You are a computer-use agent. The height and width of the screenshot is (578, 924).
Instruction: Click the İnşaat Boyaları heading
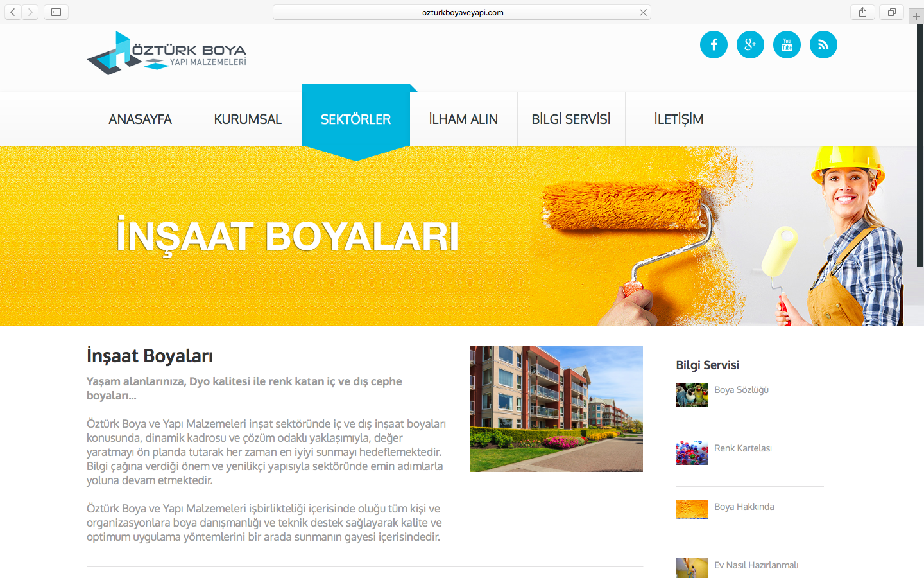[150, 356]
